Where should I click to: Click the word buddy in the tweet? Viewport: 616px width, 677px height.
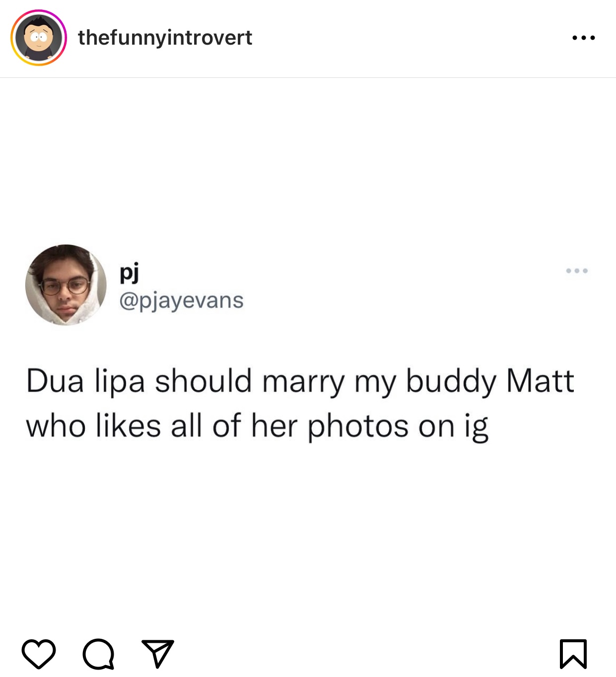click(x=451, y=382)
